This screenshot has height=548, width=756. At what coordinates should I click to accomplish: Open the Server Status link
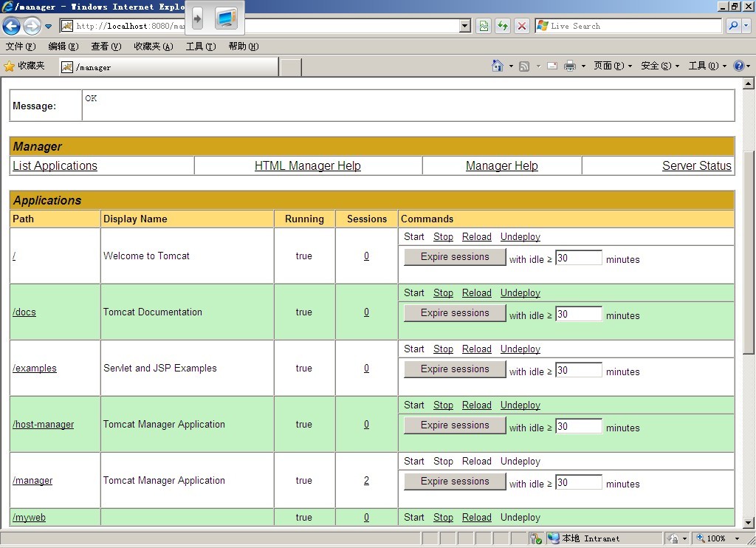(697, 165)
